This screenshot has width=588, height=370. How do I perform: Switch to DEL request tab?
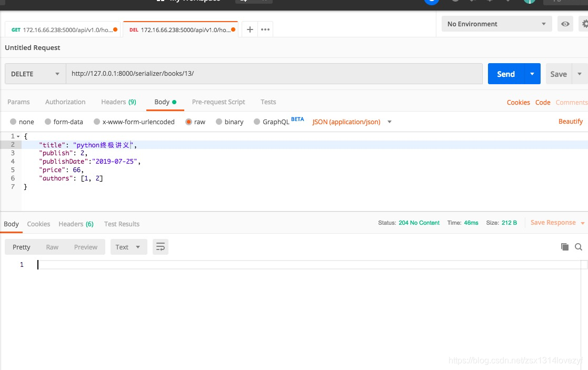(x=181, y=29)
